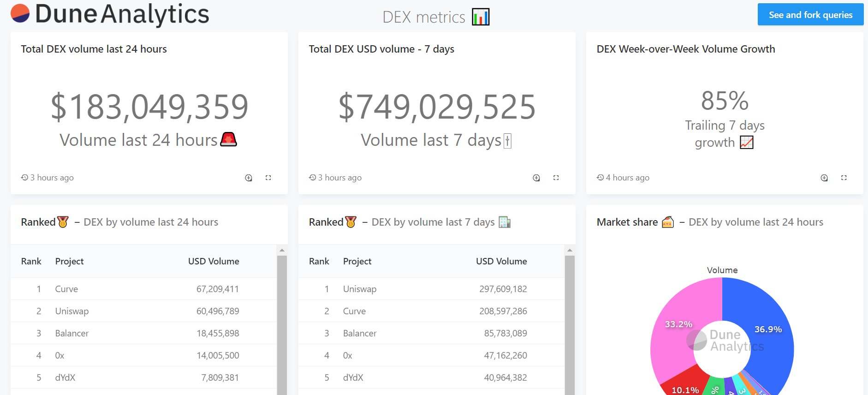Sort 24 hours table by Rank header
868x395 pixels.
tap(31, 261)
